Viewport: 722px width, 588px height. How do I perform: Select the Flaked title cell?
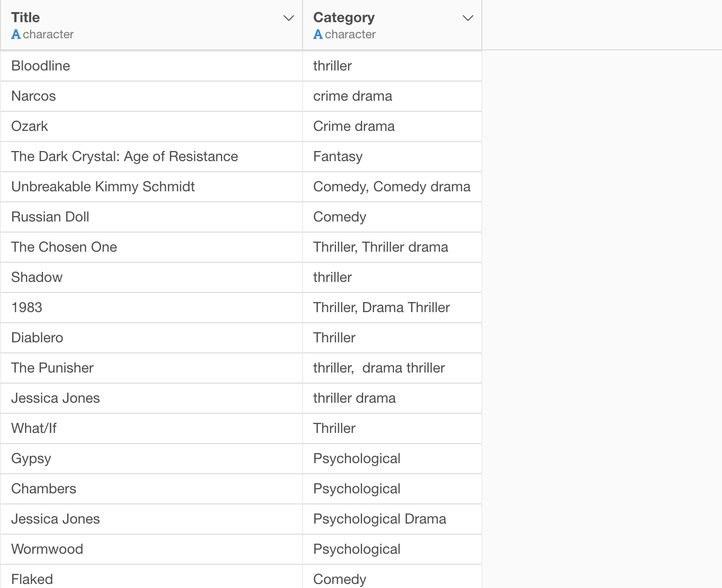pyautogui.click(x=151, y=576)
